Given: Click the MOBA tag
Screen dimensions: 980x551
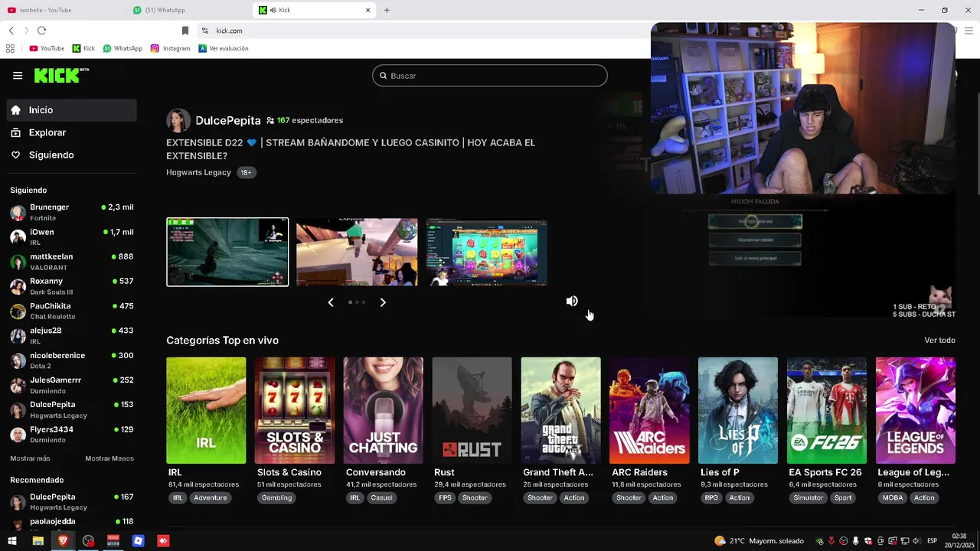Looking at the screenshot, I should pyautogui.click(x=893, y=497).
